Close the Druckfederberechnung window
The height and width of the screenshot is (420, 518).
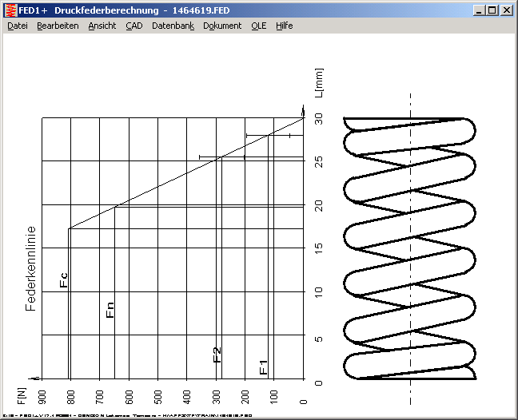[x=506, y=10]
